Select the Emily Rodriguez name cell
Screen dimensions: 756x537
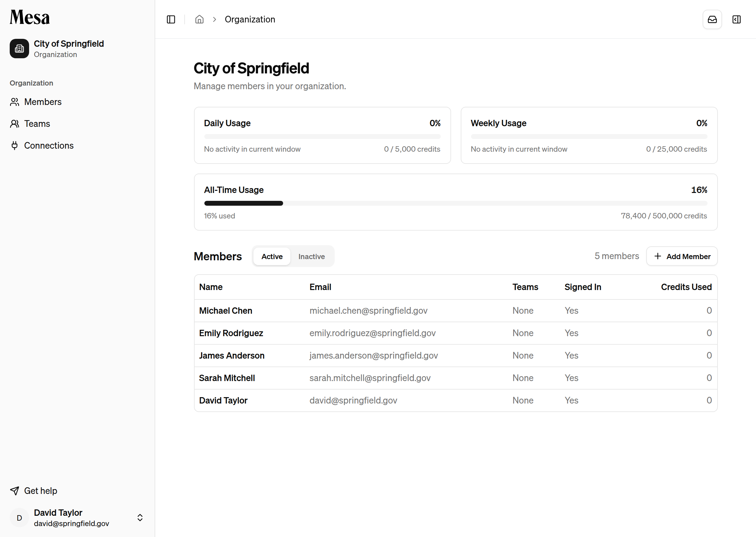231,333
